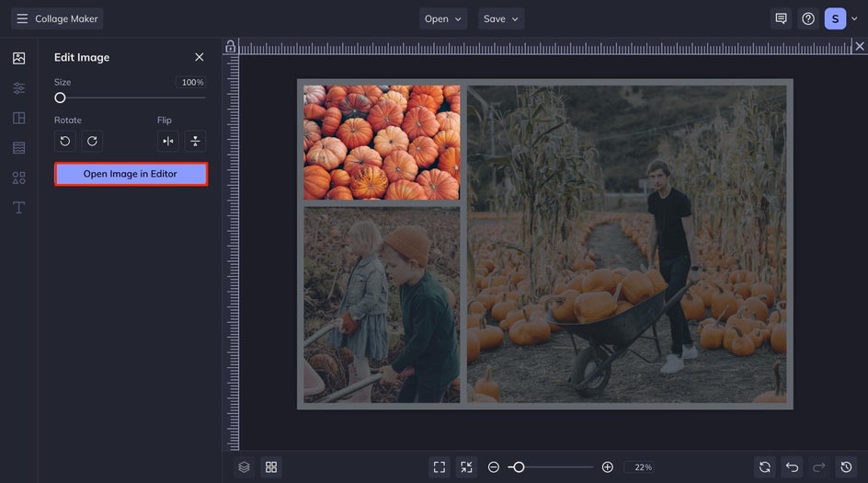This screenshot has width=868, height=483.
Task: Click Open Image in Editor button
Action: click(131, 174)
